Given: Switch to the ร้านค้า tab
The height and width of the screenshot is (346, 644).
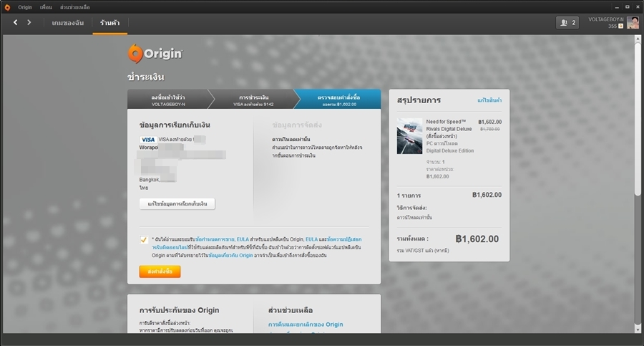Looking at the screenshot, I should [x=109, y=23].
